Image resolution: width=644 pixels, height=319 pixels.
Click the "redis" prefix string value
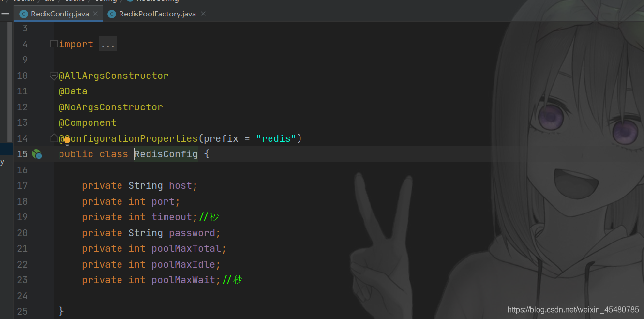point(276,138)
